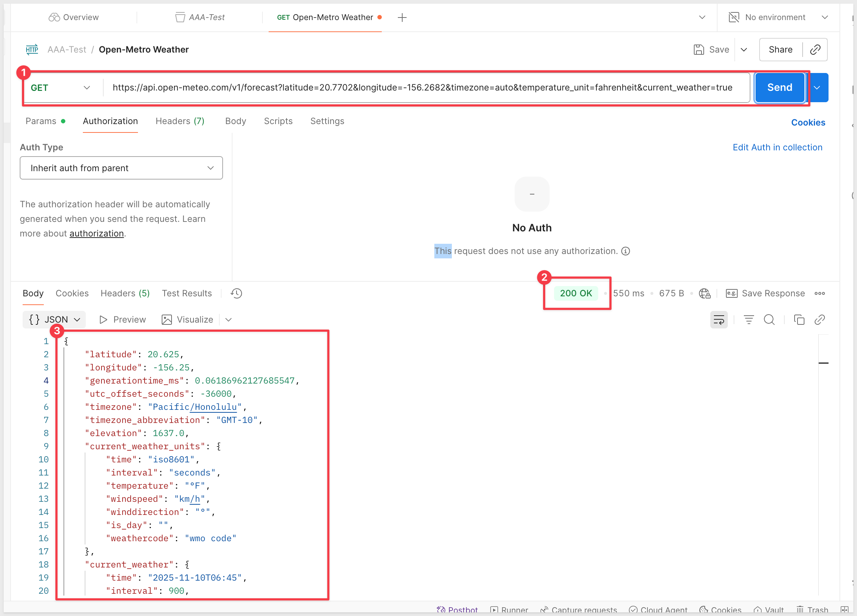
Task: Open search in response body
Action: (x=769, y=320)
